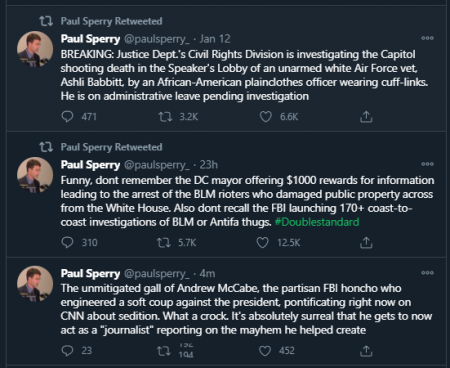Like the tweet with 12.5K likes
This screenshot has height=368, width=450.
pyautogui.click(x=263, y=242)
